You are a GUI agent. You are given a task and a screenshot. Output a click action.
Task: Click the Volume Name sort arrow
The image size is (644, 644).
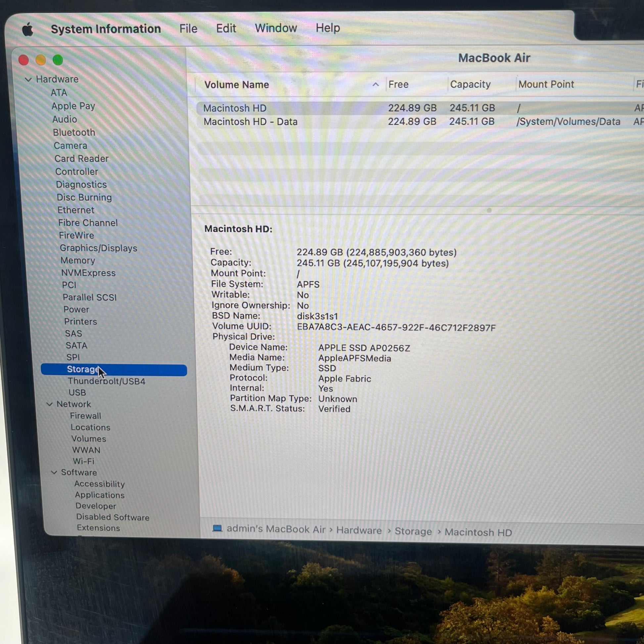pos(376,84)
